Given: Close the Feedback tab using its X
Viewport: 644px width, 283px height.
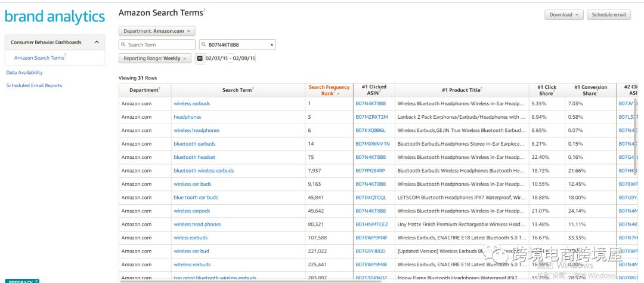Looking at the screenshot, I should (36, 281).
